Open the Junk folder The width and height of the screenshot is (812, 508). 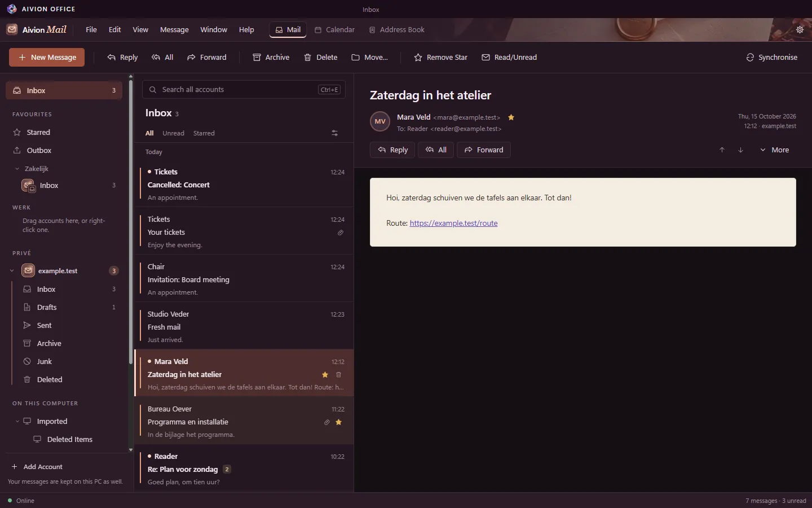68,361
